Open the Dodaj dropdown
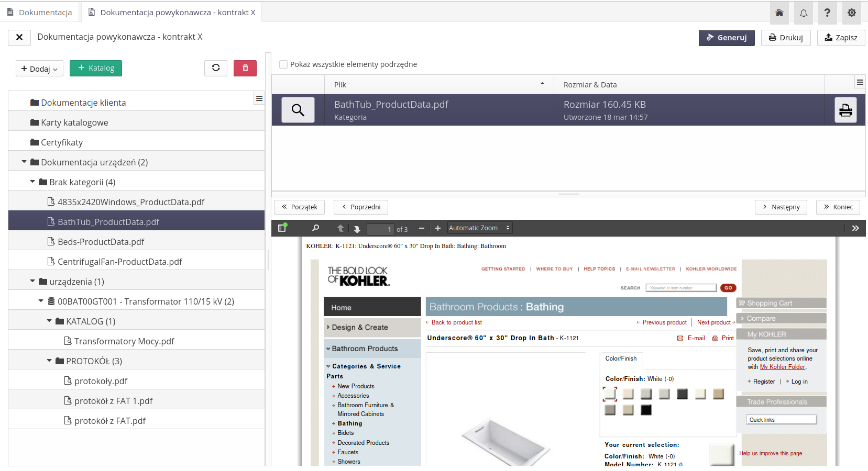The image size is (868, 471). click(x=39, y=69)
